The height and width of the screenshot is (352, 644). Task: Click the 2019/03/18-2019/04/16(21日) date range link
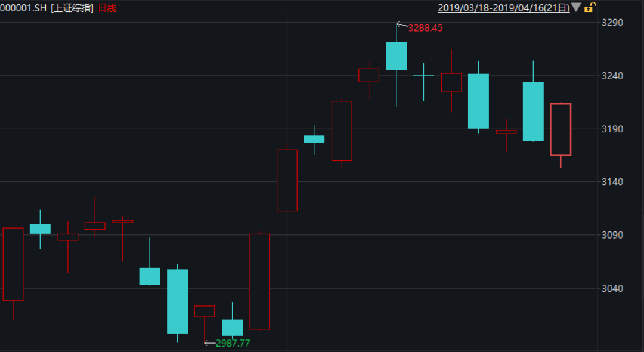(504, 8)
